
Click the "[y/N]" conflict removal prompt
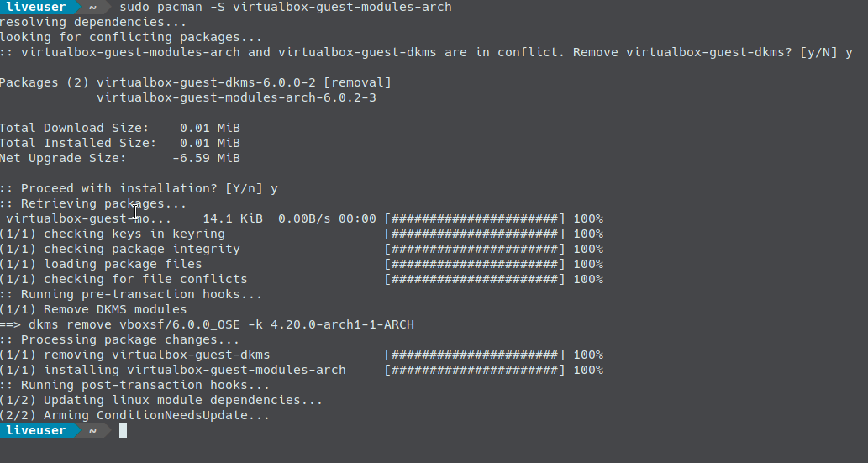click(x=813, y=52)
